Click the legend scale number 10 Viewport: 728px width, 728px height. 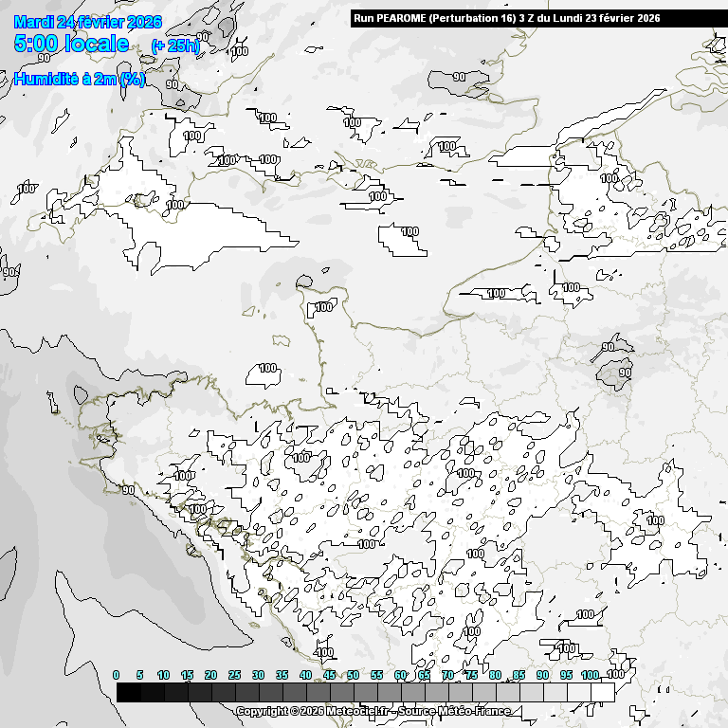[163, 674]
